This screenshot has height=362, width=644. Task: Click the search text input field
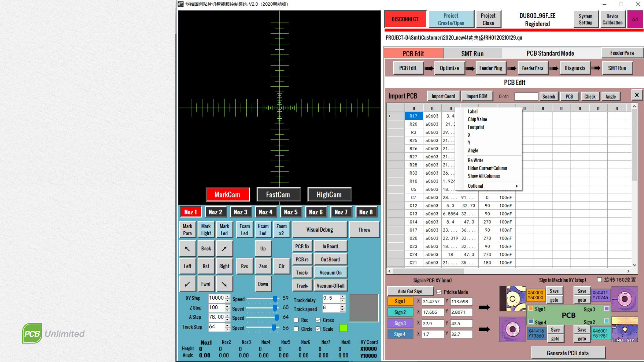[x=526, y=97]
